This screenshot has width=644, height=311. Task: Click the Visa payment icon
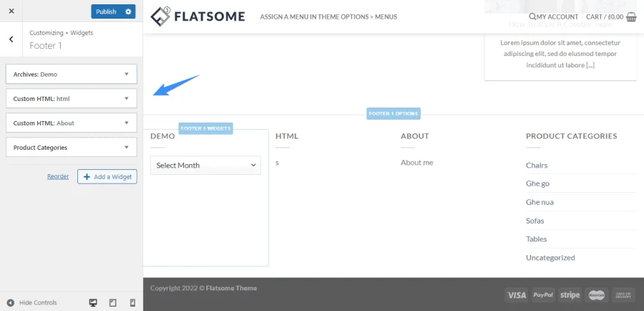coord(517,295)
